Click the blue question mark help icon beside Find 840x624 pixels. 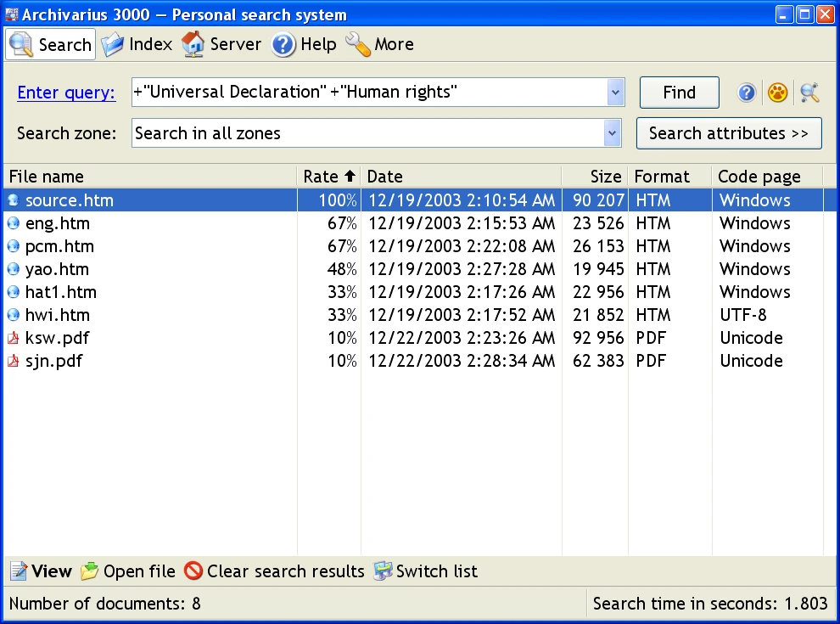pos(746,93)
